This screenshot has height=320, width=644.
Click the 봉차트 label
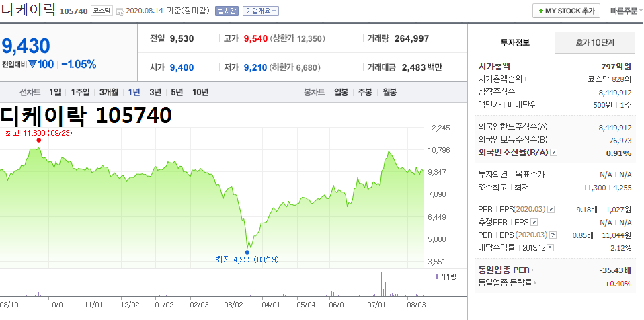pos(314,92)
